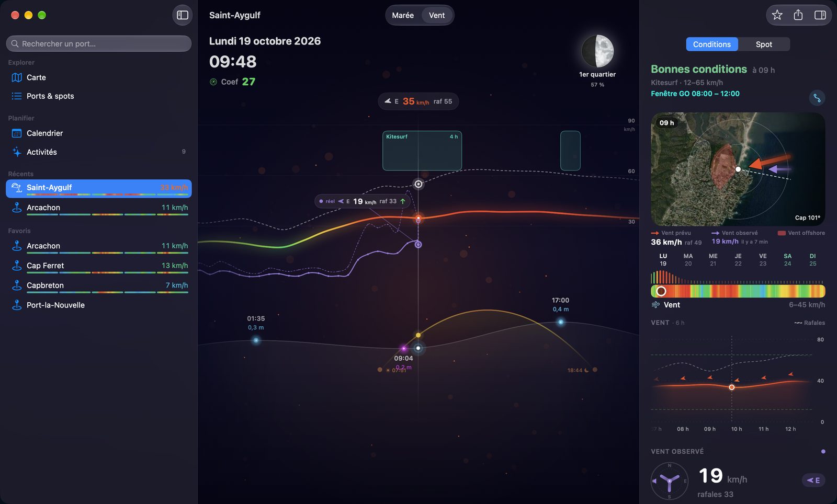The height and width of the screenshot is (504, 837).
Task: Select the Spot tab
Action: (x=764, y=44)
